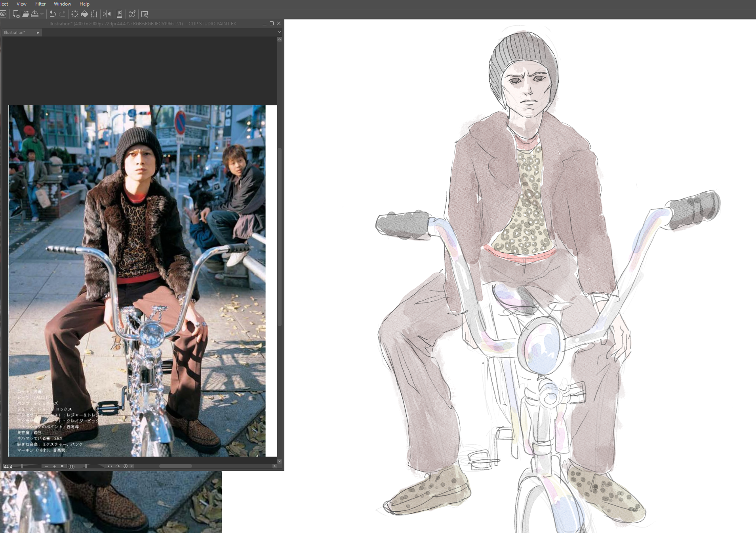The width and height of the screenshot is (756, 533).
Task: Click the horizontal scrollbar thumb
Action: (x=175, y=466)
